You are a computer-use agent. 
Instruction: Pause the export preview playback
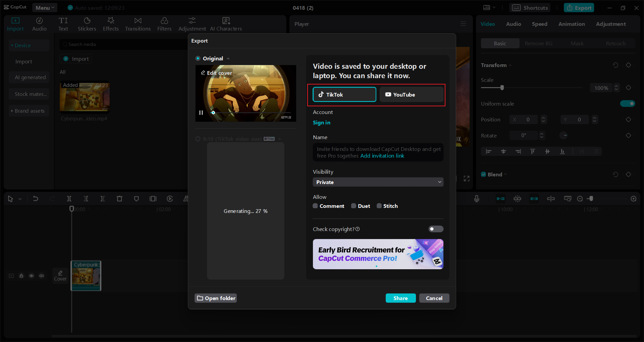201,113
